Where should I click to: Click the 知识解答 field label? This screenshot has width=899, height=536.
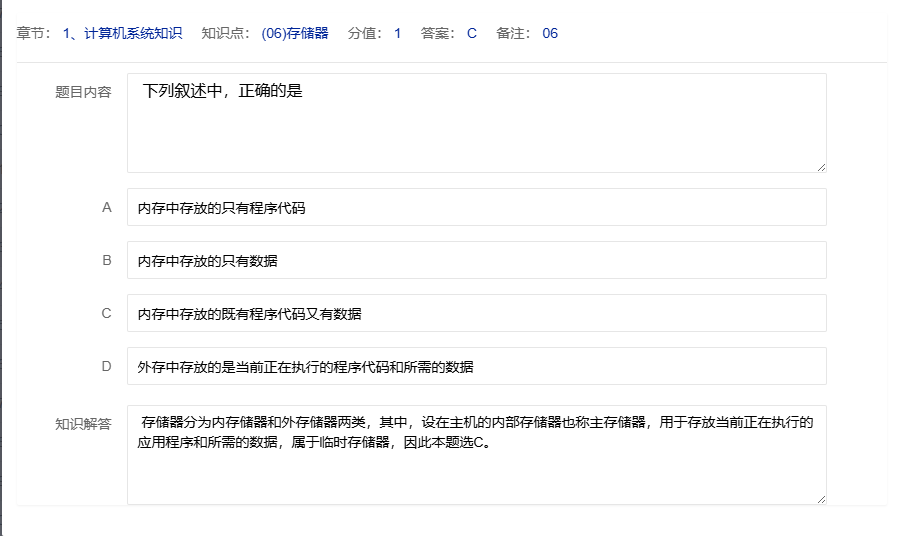[83, 423]
